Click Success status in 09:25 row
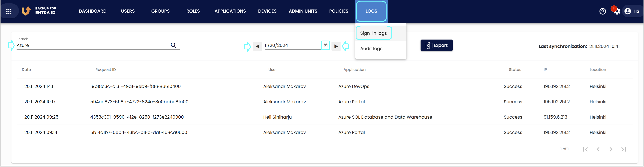644x167 pixels. [513, 117]
